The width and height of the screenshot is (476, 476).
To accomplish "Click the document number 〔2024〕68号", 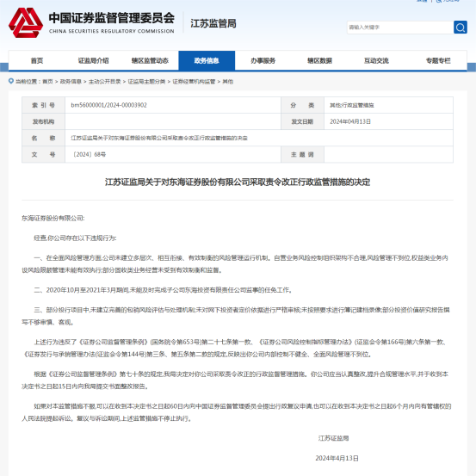I will pyautogui.click(x=89, y=154).
